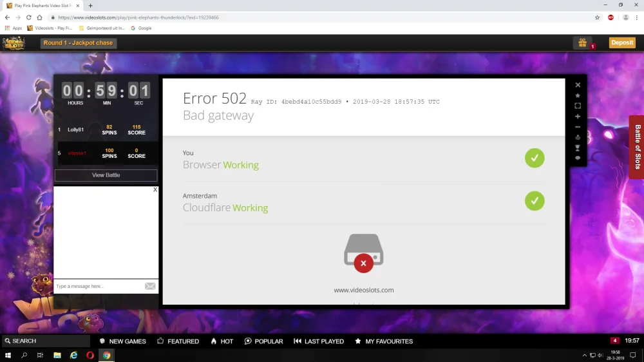Click the Deposit button

pos(622,43)
